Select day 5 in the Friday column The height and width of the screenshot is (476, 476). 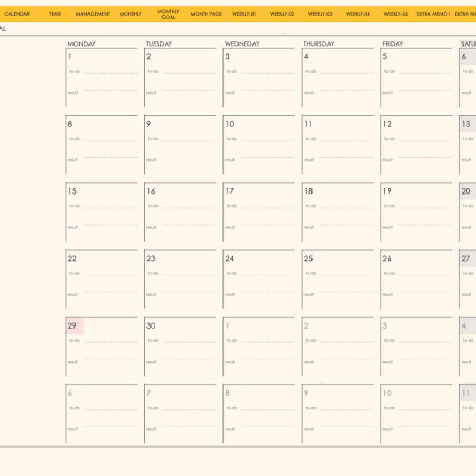coord(385,56)
